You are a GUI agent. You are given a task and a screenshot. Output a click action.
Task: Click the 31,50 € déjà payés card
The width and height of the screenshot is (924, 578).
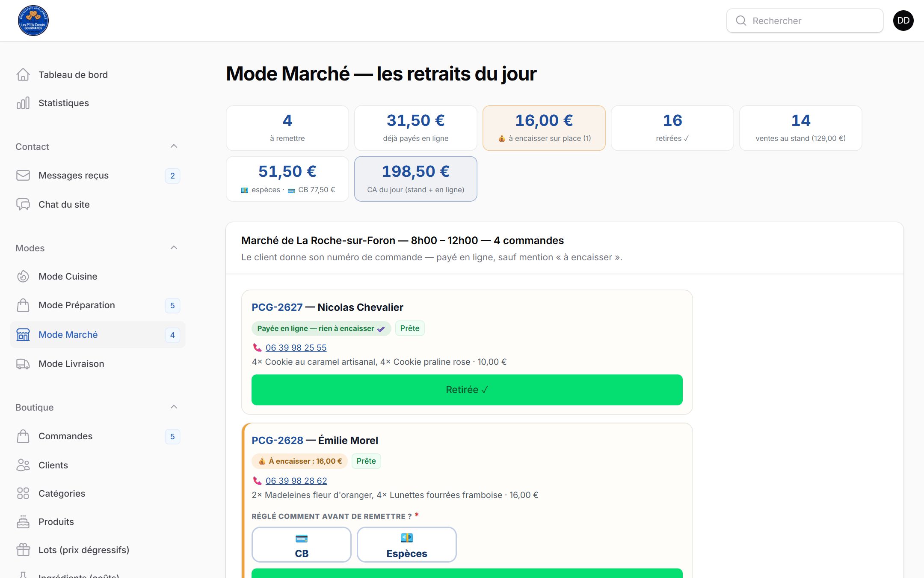pos(416,128)
